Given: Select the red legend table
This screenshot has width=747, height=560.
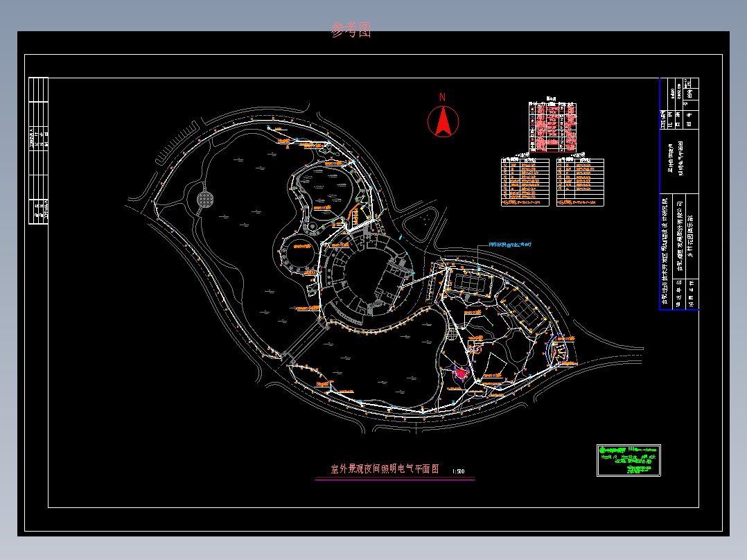Looking at the screenshot, I should [x=552, y=127].
